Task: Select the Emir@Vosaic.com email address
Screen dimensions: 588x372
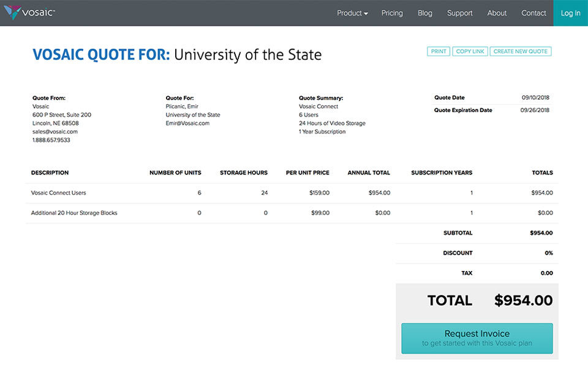Action: click(187, 123)
